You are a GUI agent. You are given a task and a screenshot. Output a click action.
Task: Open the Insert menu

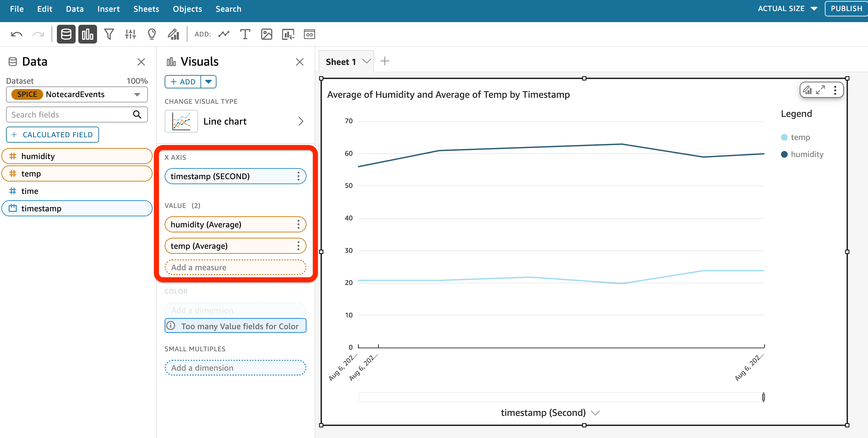coord(108,9)
